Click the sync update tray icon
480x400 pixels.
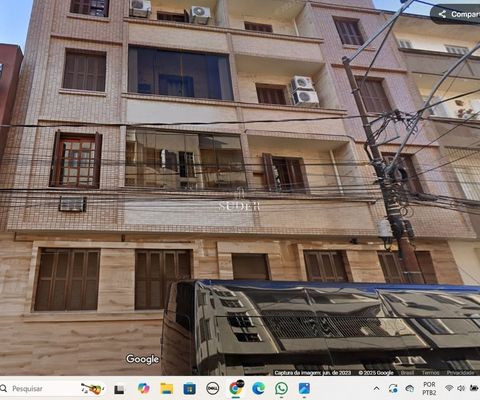click(x=393, y=388)
